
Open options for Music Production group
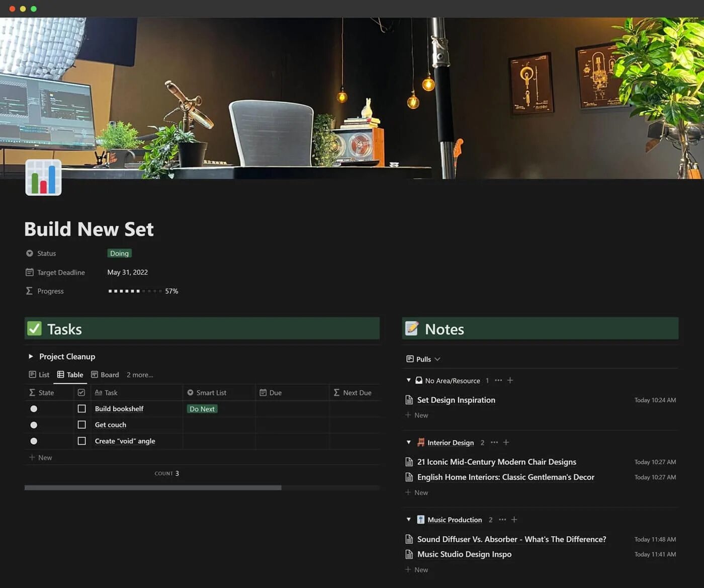point(502,520)
